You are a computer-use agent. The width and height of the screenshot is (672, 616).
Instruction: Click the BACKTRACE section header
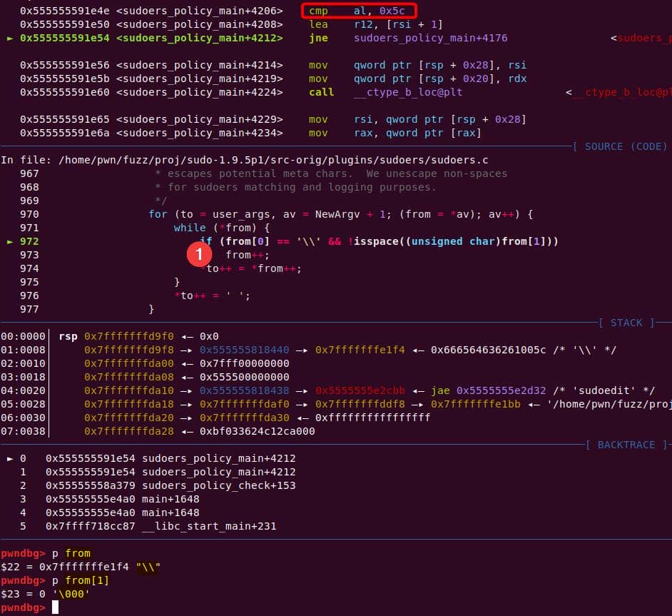(x=626, y=445)
